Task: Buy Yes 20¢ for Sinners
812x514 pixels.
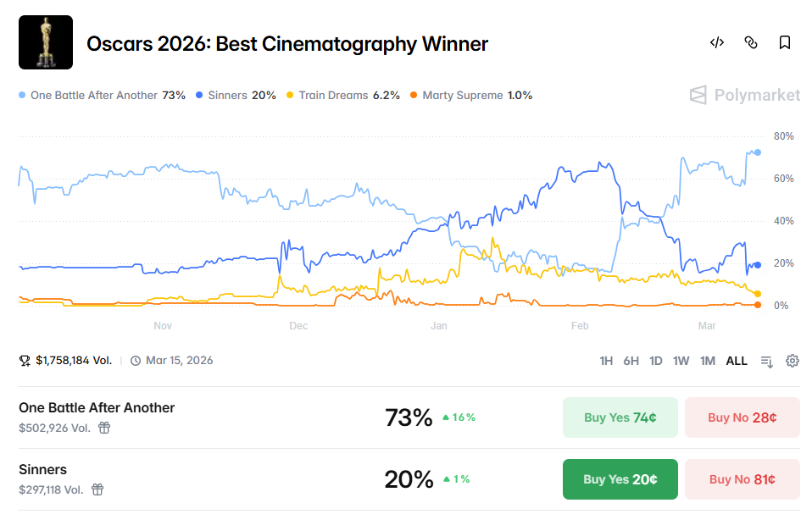Action: click(x=620, y=479)
